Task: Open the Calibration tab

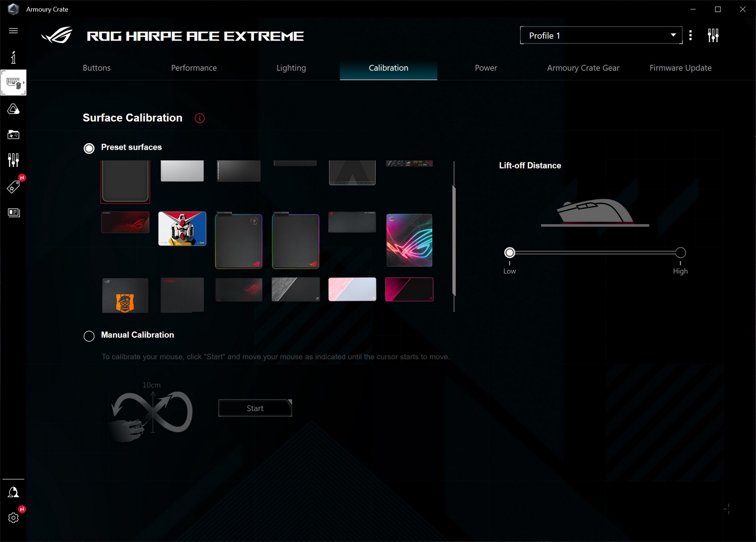Action: [x=388, y=68]
